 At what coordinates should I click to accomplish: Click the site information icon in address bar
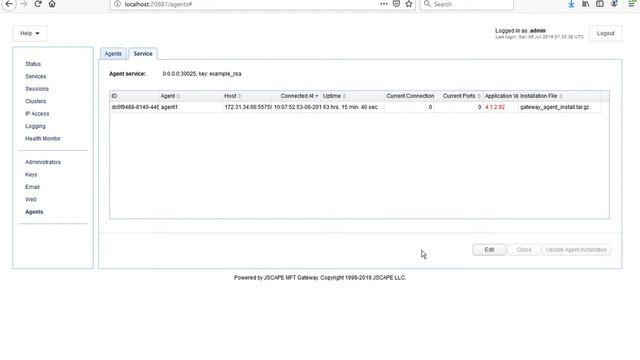tap(117, 4)
